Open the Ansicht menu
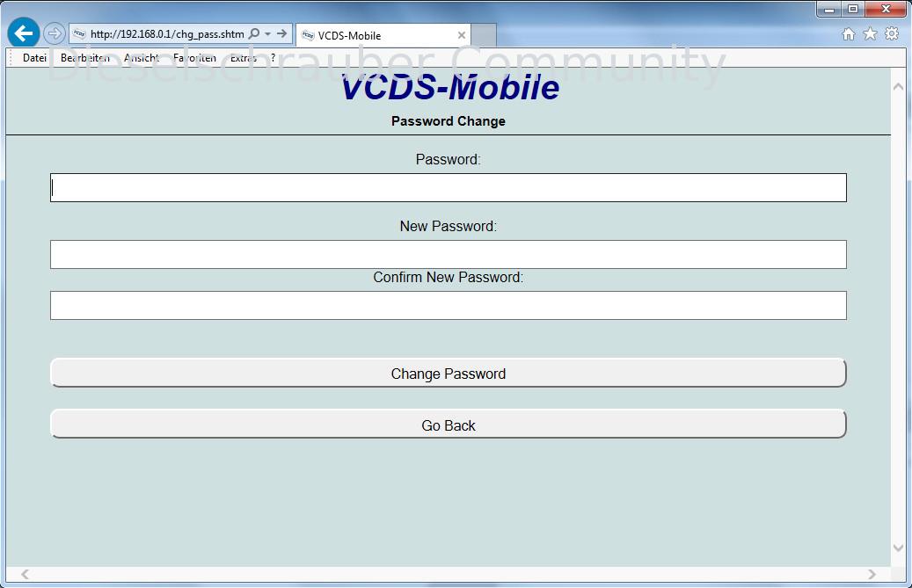Screen dimensions: 912x588 142,57
